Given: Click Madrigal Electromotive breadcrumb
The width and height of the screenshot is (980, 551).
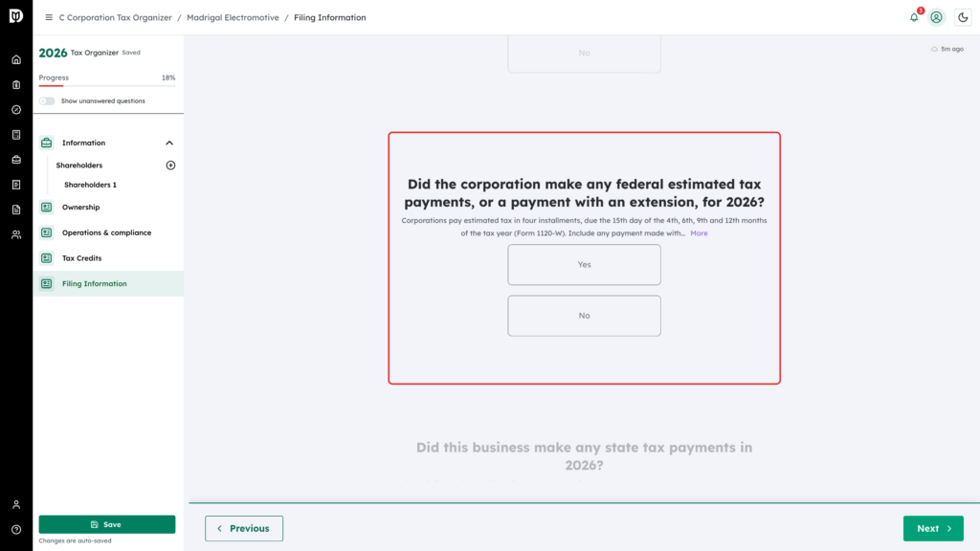Looking at the screenshot, I should point(233,17).
